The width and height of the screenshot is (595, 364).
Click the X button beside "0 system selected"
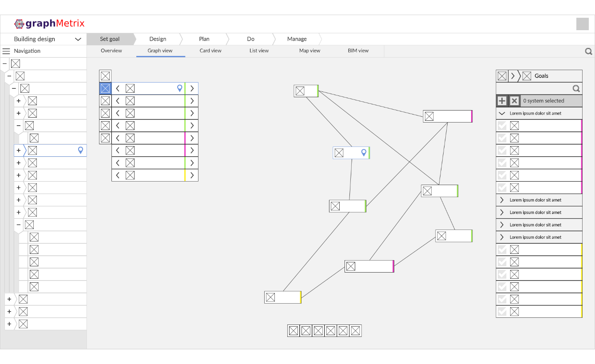[514, 101]
